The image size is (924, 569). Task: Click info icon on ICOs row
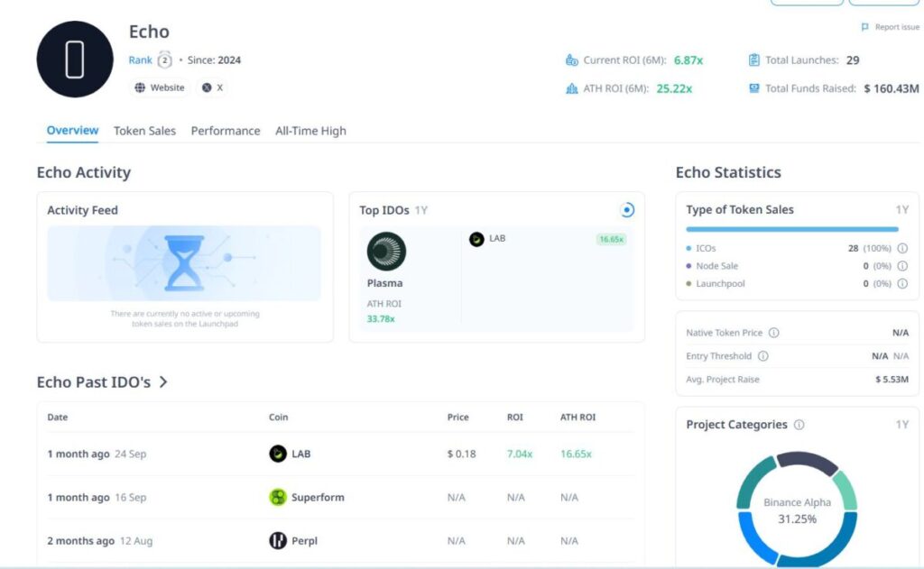[x=903, y=248]
